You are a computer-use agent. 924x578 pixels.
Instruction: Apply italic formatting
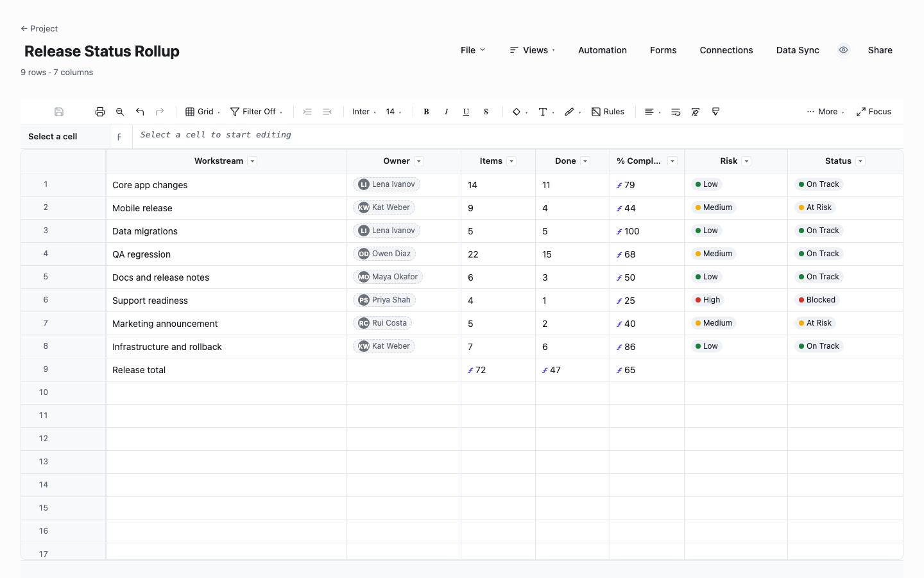[x=446, y=112]
